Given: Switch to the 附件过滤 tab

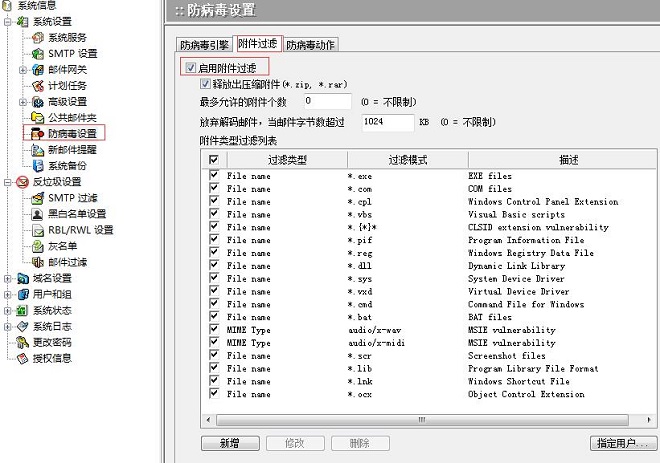Looking at the screenshot, I should pyautogui.click(x=258, y=43).
